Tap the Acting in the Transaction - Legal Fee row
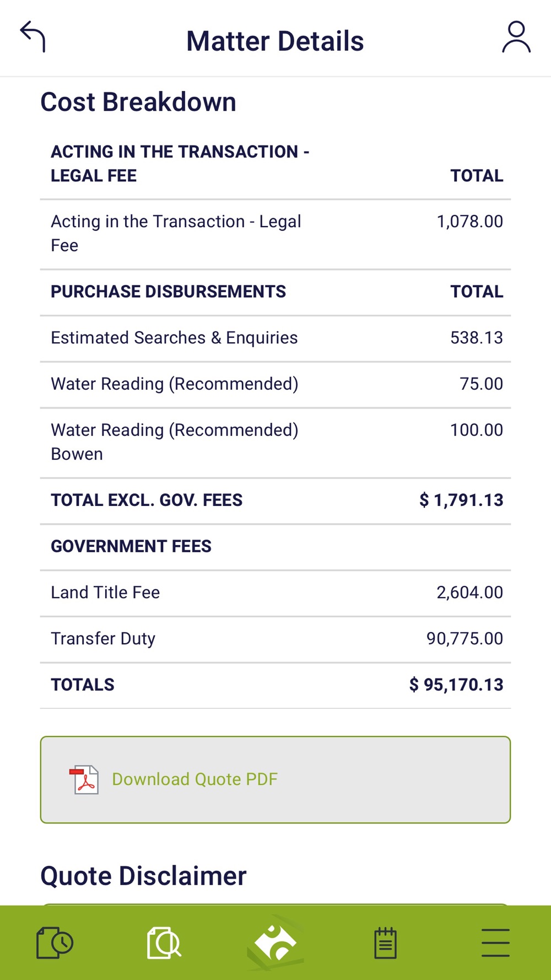Image resolution: width=551 pixels, height=980 pixels. 275,234
